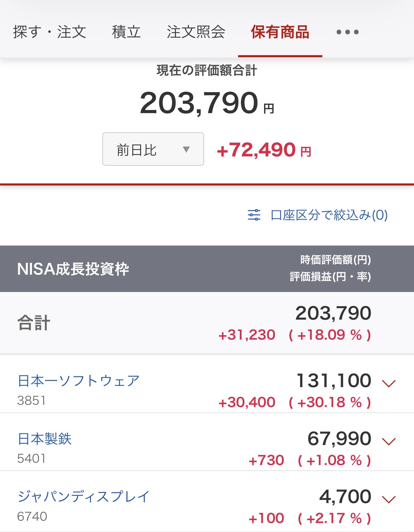Tap the account filter sliders icon
Viewport: 414px width, 532px height.
254,215
